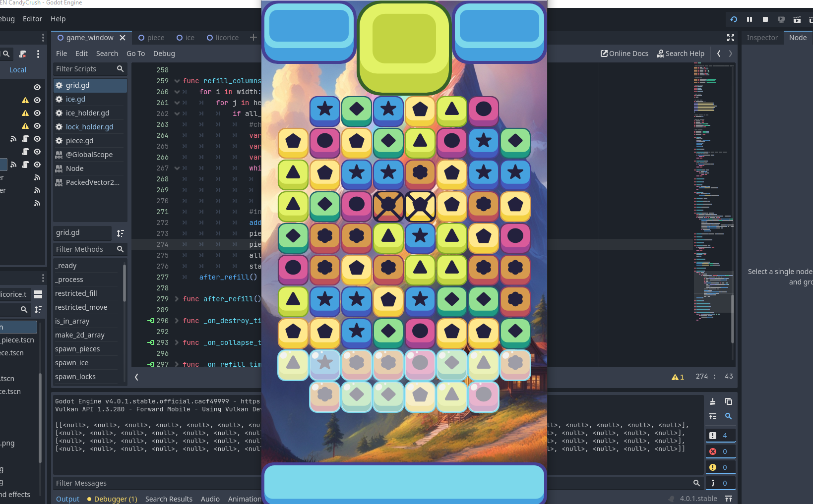This screenshot has width=813, height=504.
Task: Expand the after_refill function at line 279
Action: [177, 299]
